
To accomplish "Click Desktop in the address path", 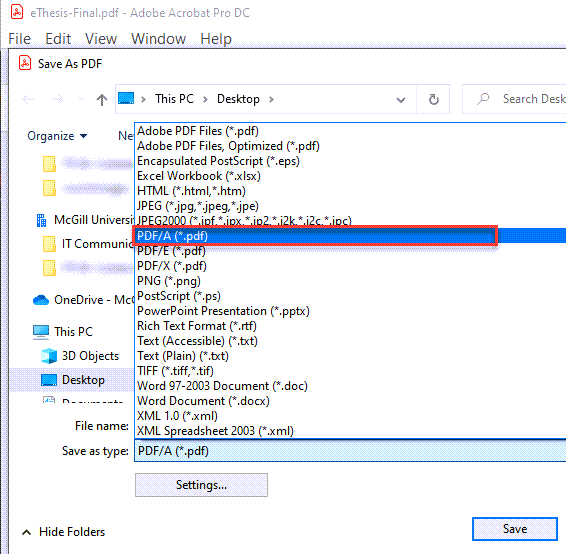I will (238, 99).
